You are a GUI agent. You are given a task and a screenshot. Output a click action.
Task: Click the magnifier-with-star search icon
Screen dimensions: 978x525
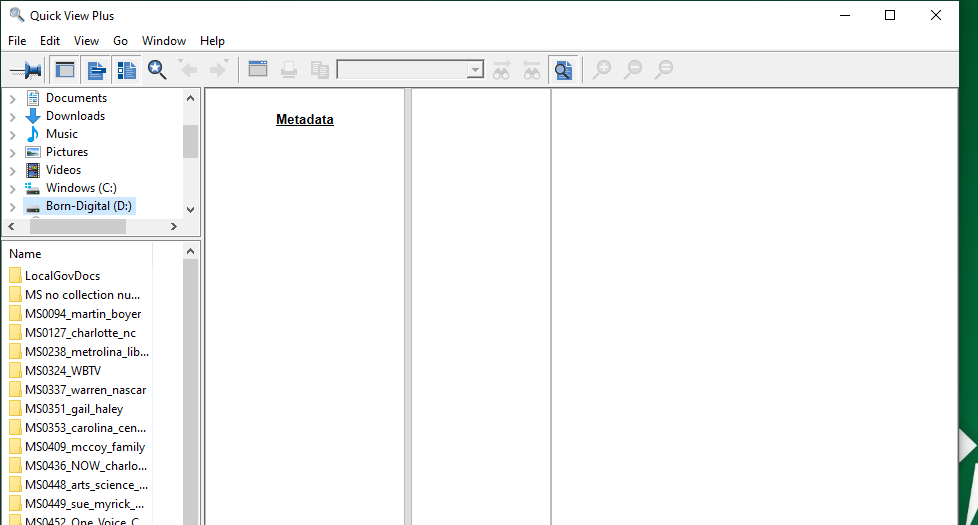(x=157, y=70)
